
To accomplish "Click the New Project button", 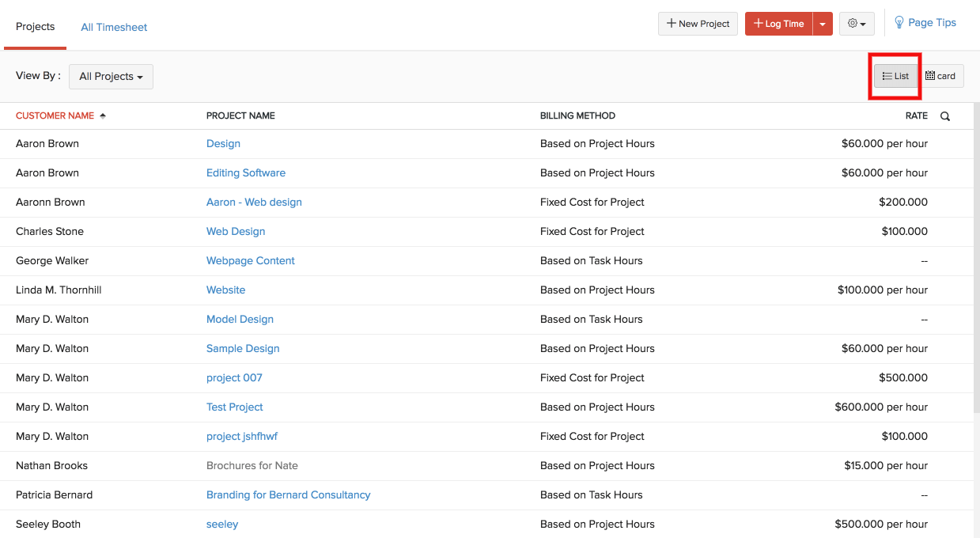I will point(698,24).
